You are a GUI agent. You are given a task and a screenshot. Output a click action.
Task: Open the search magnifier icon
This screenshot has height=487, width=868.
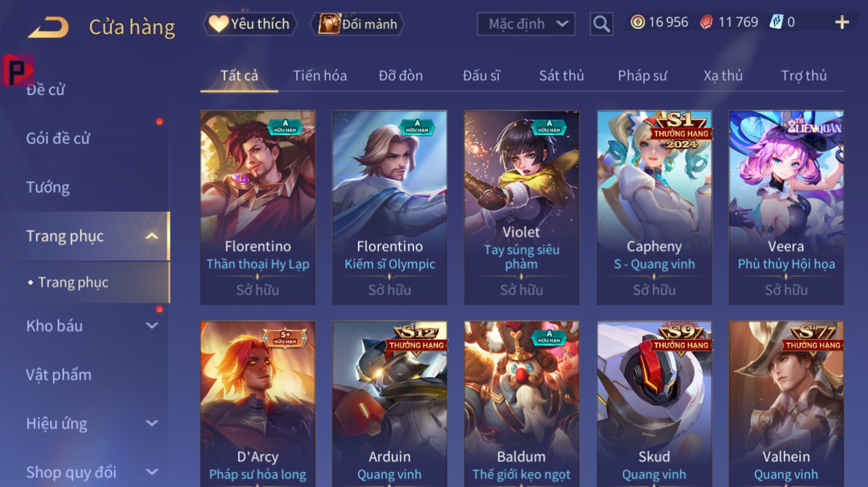(601, 24)
